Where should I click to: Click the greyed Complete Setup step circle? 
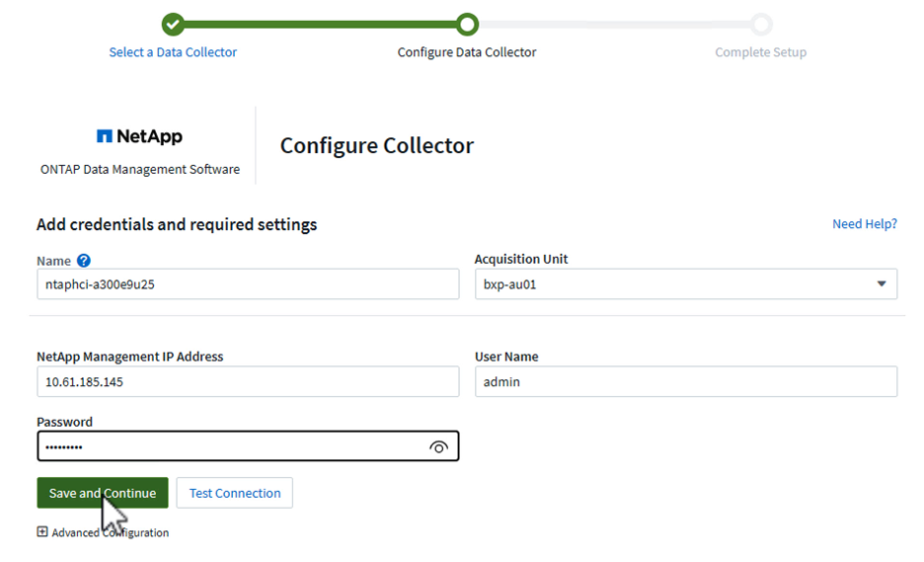coord(760,24)
